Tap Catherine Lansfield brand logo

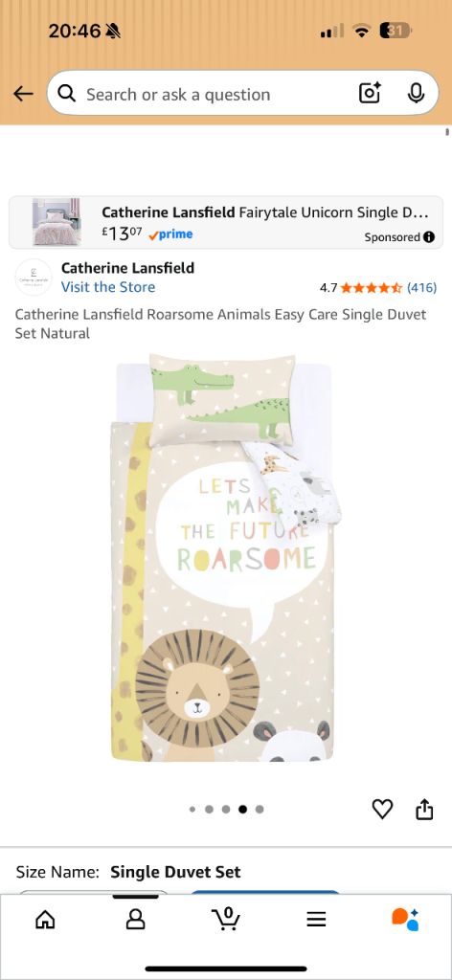(x=34, y=277)
